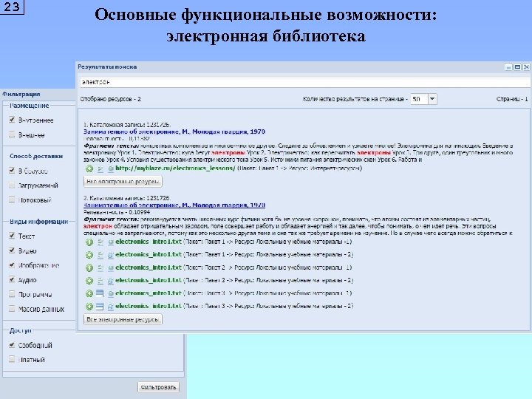Click globe icon right before myblaze.ru link

coord(111,168)
